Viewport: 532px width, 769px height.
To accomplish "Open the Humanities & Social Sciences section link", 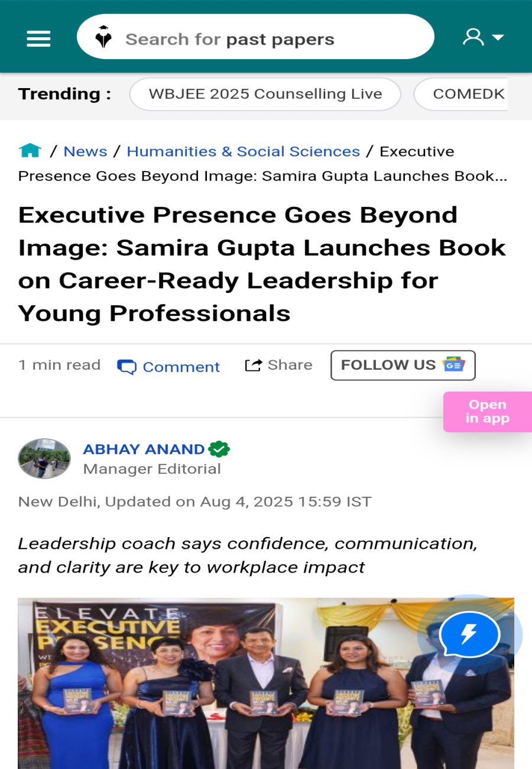I will [x=243, y=151].
